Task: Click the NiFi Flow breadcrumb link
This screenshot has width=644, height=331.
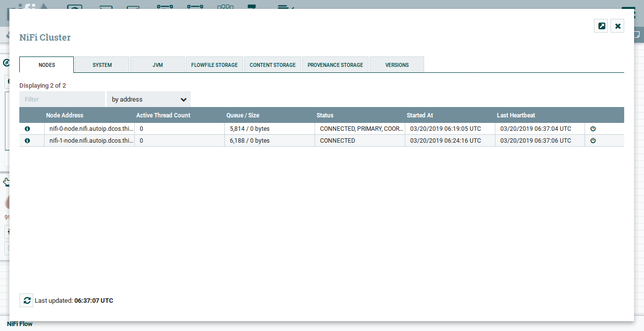Action: (20, 324)
